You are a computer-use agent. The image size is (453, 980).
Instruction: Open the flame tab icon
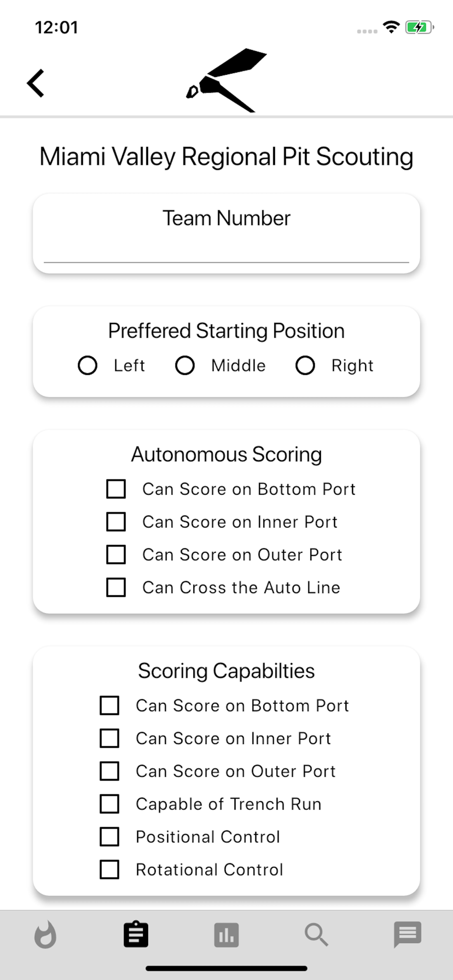point(45,935)
